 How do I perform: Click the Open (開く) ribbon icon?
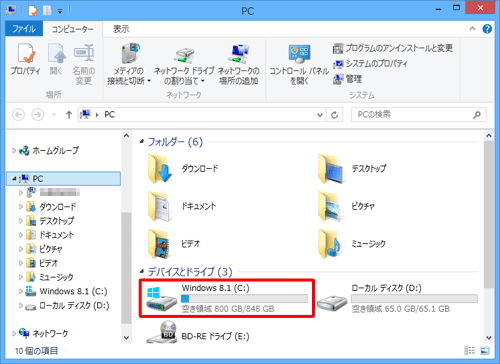coord(56,60)
